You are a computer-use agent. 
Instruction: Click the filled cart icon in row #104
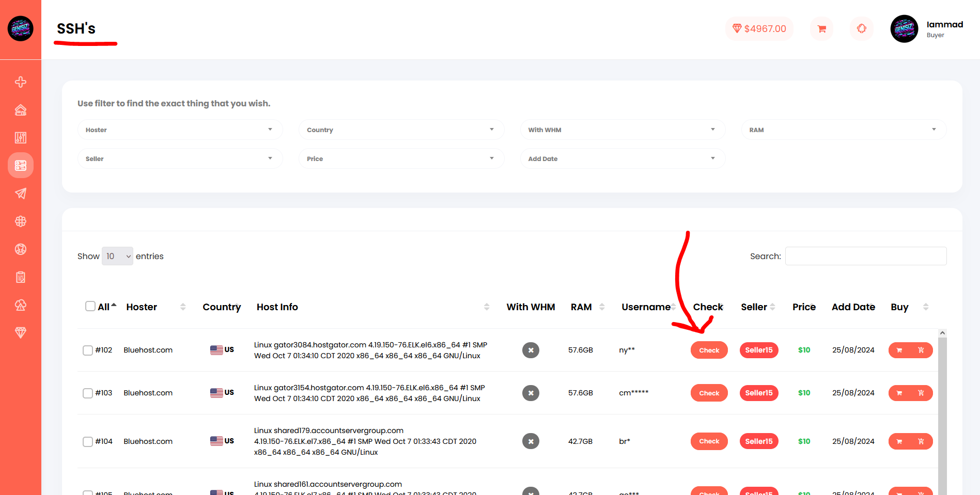(899, 441)
